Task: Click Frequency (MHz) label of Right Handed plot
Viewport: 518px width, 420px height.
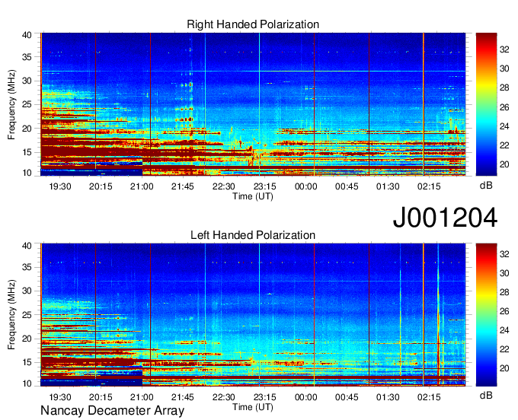Action: click(11, 104)
